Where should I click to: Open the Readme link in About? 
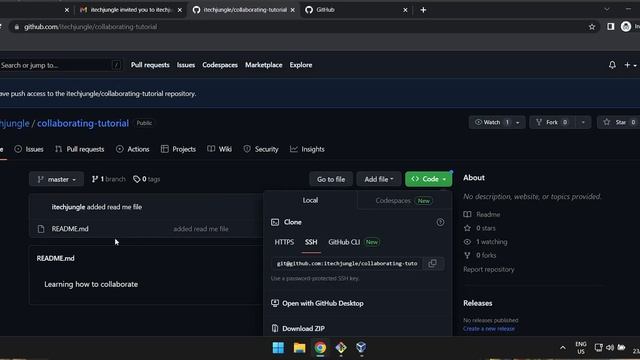488,214
